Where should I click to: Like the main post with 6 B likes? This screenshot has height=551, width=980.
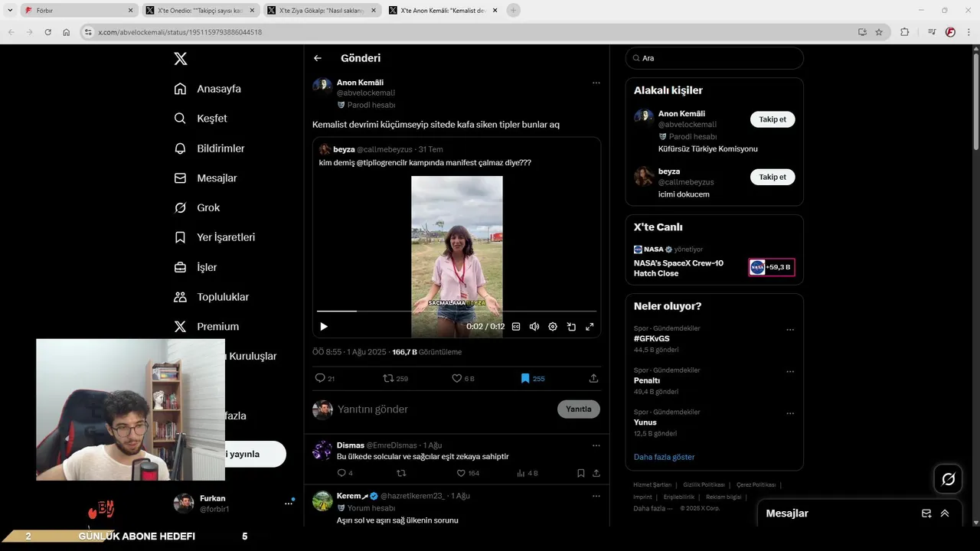point(463,378)
